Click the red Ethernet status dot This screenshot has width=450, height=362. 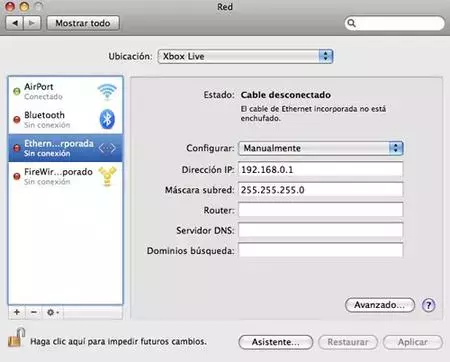(x=17, y=148)
